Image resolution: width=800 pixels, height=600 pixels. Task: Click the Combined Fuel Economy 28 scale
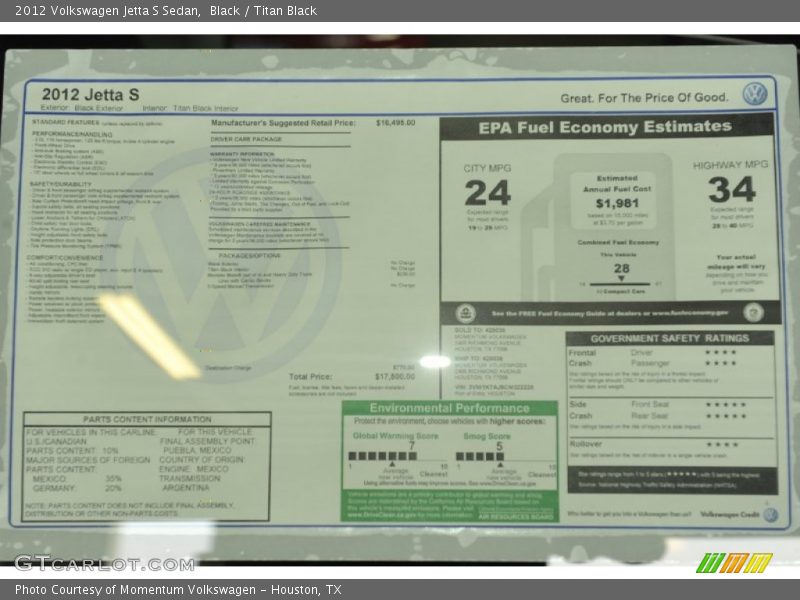(620, 283)
